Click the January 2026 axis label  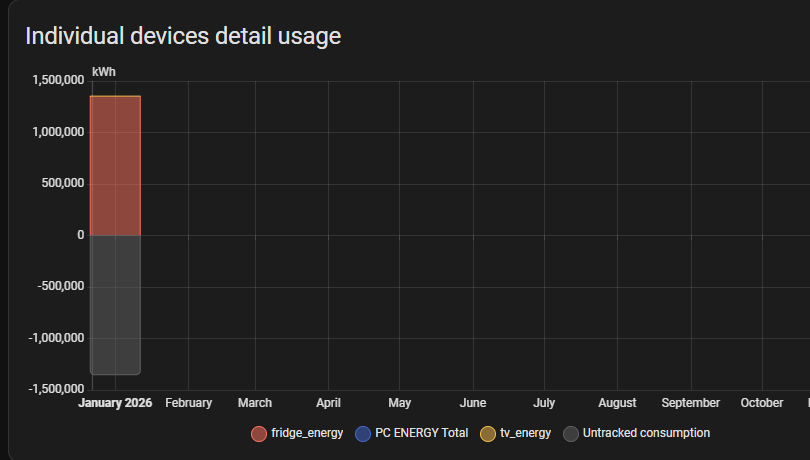[x=115, y=403]
